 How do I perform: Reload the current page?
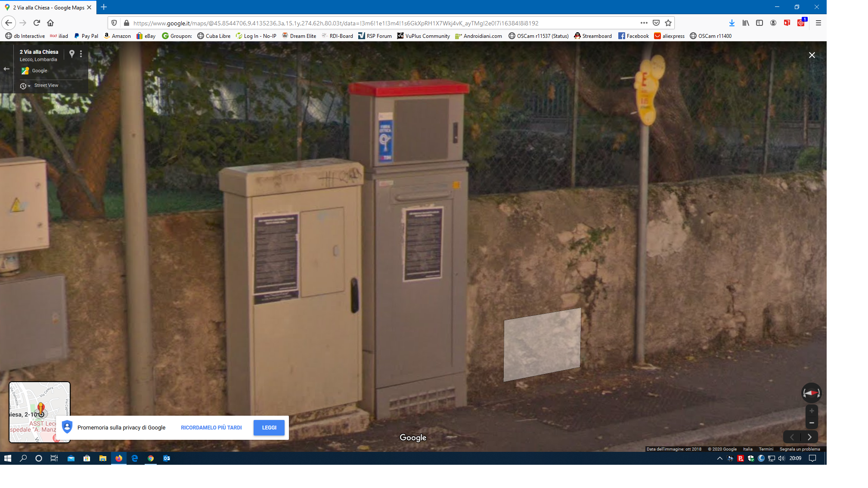pyautogui.click(x=37, y=23)
